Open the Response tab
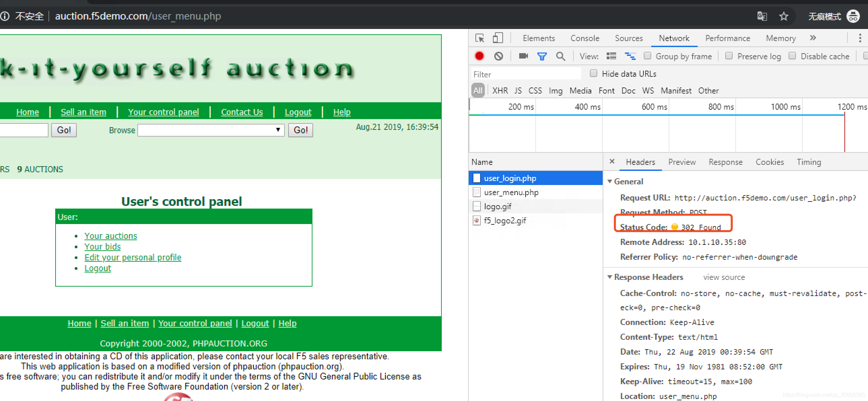 tap(725, 162)
